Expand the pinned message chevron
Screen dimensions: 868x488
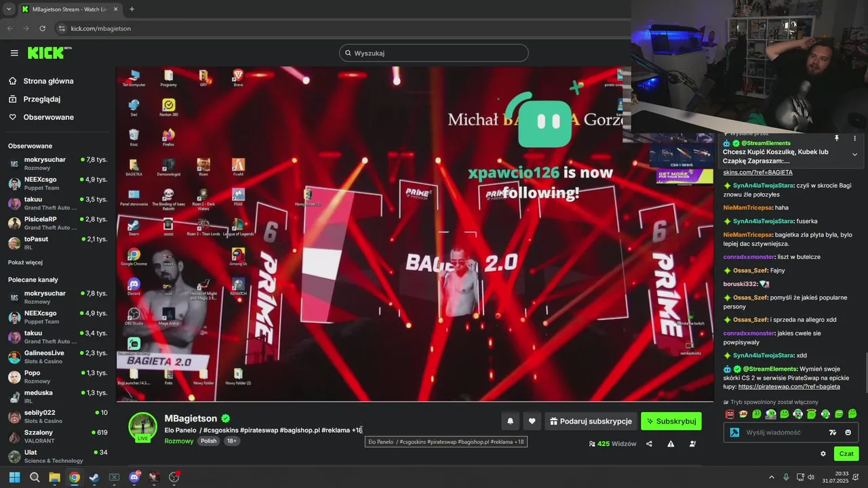(x=854, y=155)
